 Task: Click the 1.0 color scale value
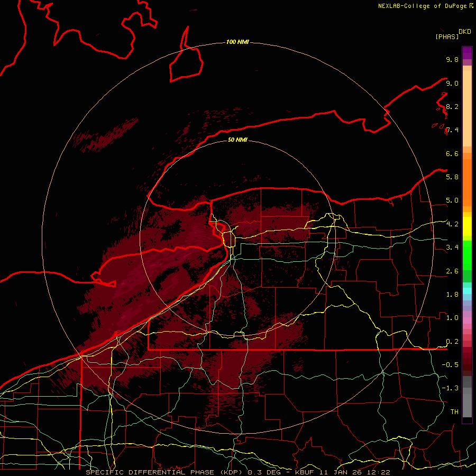(x=452, y=317)
